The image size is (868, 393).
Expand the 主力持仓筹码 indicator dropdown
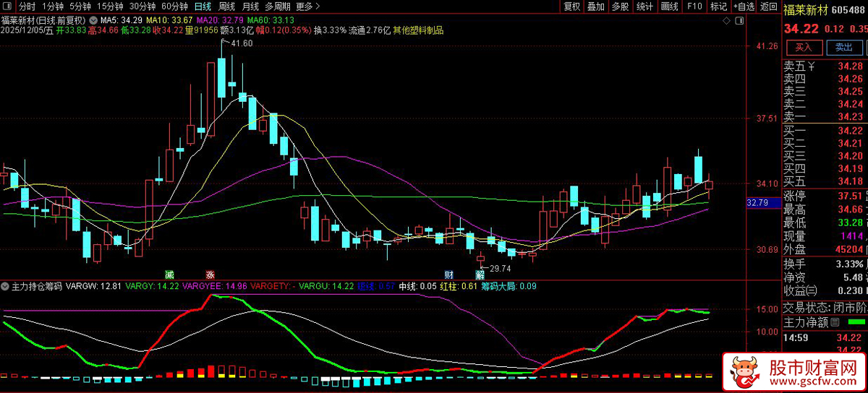6,286
